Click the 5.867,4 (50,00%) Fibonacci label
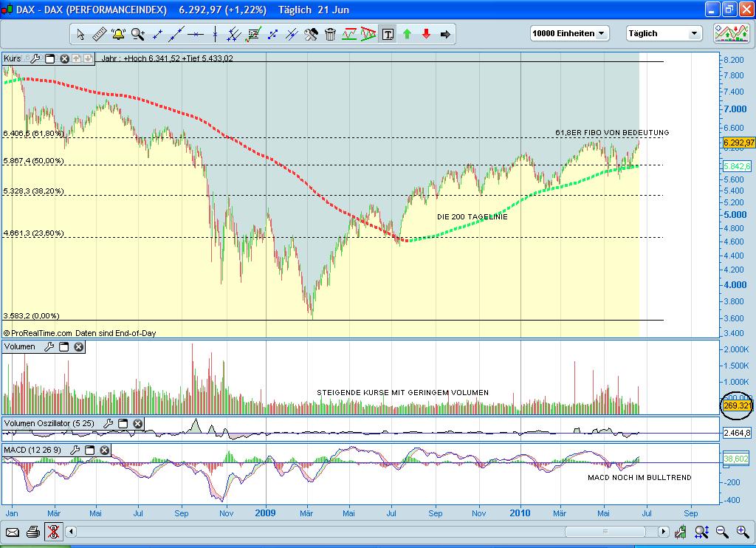756x548 pixels. 33,161
